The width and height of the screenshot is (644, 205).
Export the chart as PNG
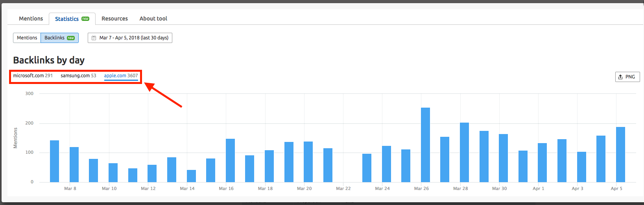[x=627, y=77]
